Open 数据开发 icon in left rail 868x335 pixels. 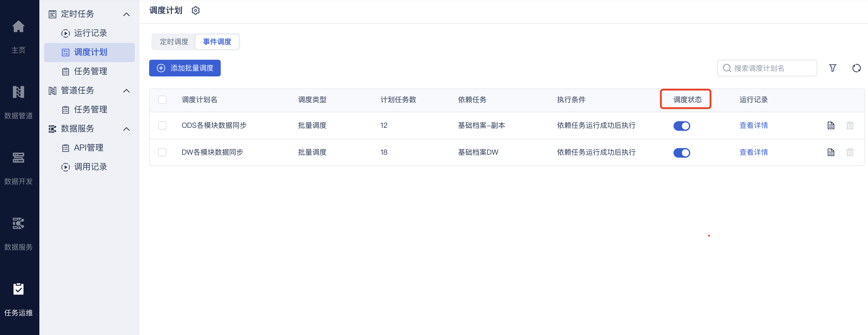tap(18, 158)
